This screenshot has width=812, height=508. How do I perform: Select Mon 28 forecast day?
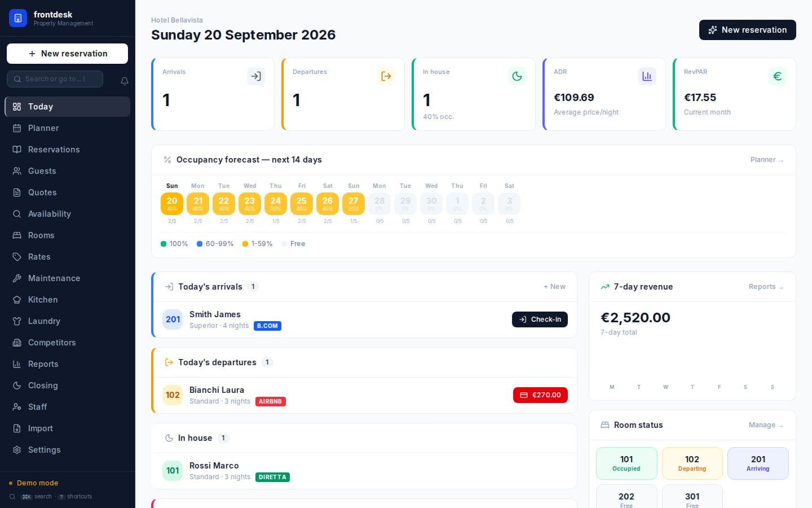pyautogui.click(x=379, y=204)
